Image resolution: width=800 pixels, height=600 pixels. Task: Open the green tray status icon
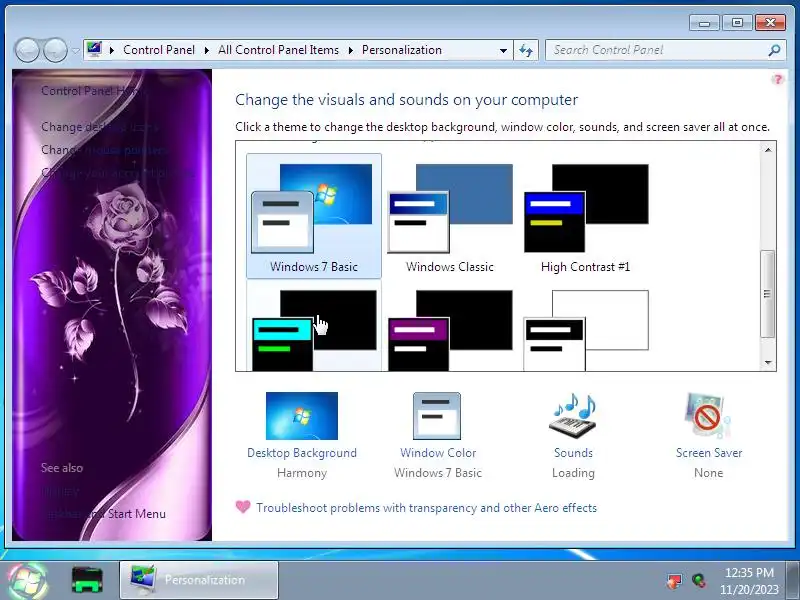point(699,581)
